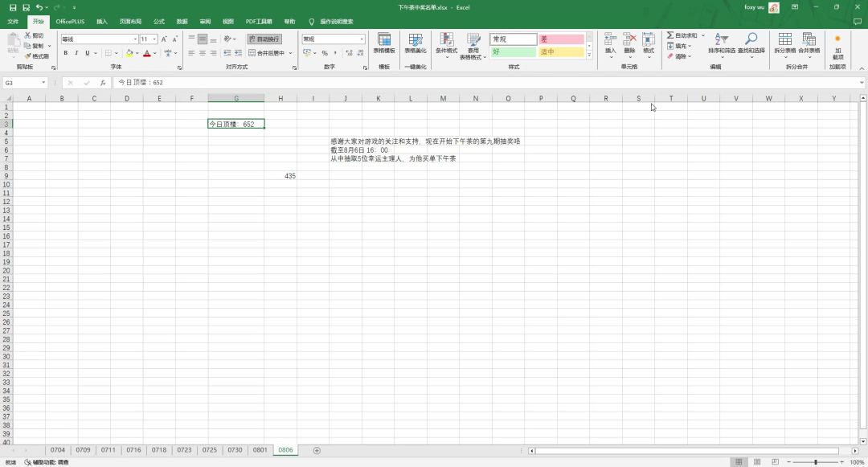Select the red font color swatch
Image resolution: width=868 pixels, height=467 pixels.
pos(147,53)
